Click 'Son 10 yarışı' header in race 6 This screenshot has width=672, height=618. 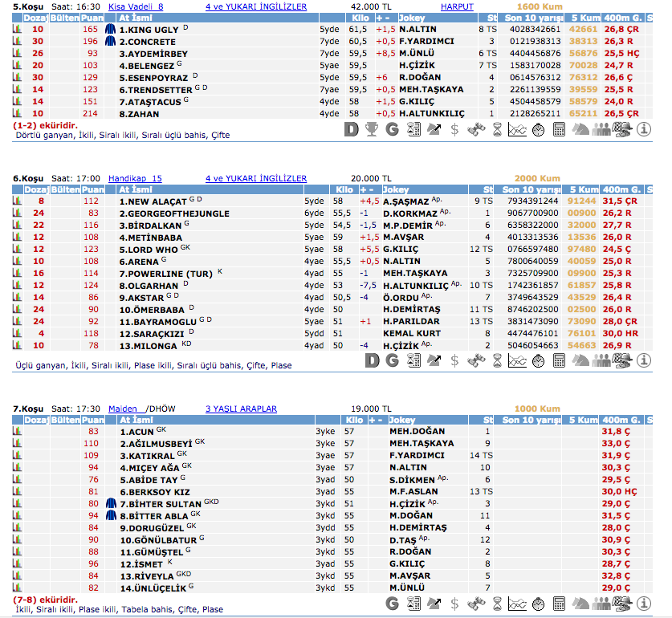pos(531,189)
